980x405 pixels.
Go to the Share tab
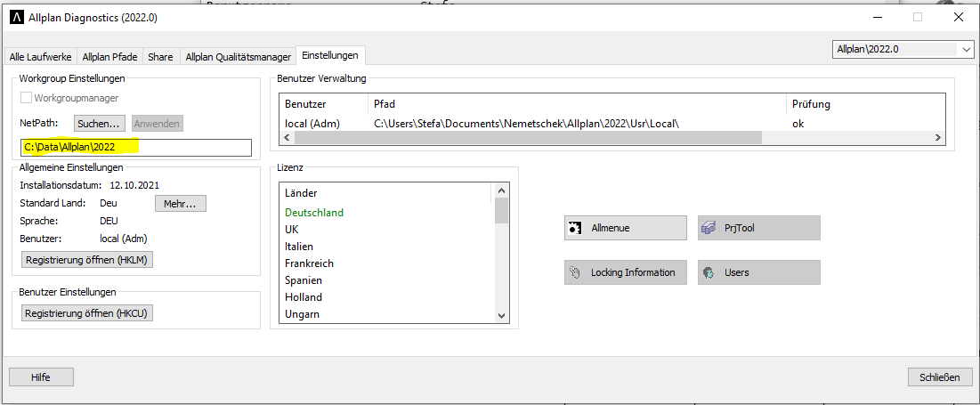(x=160, y=57)
